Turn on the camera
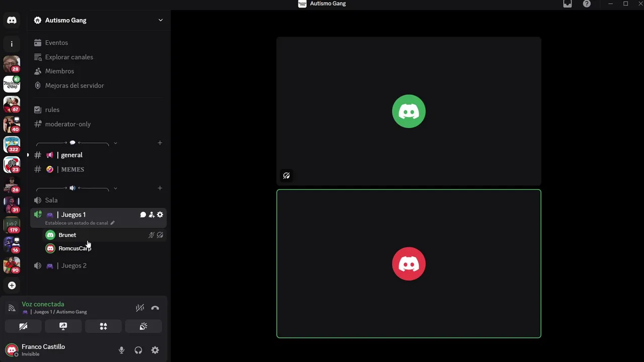 pyautogui.click(x=23, y=326)
